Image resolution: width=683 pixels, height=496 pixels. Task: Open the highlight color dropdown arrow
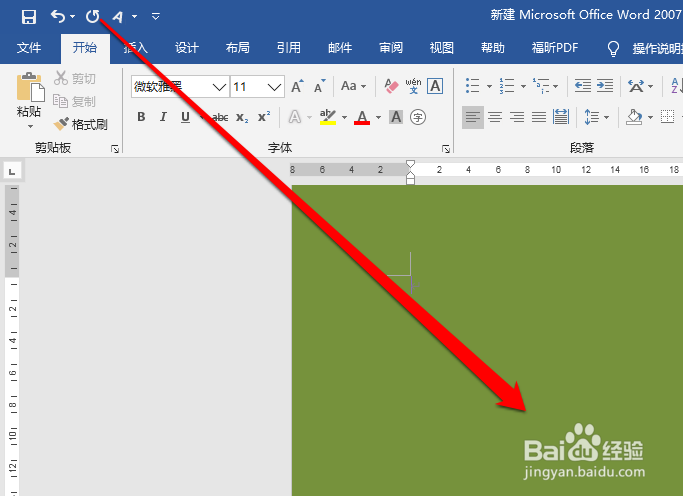pos(345,117)
